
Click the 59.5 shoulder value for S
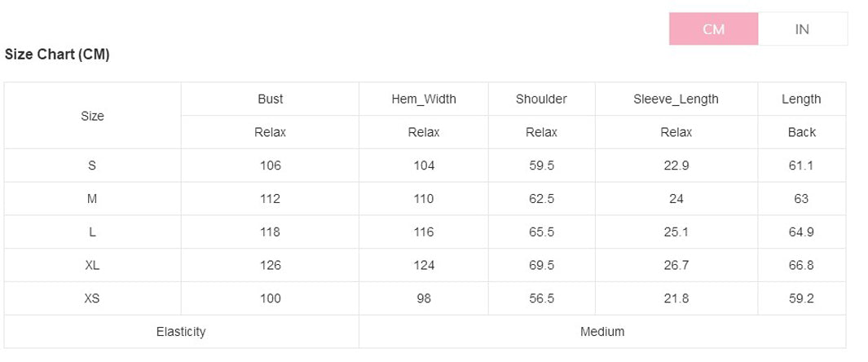coord(541,166)
